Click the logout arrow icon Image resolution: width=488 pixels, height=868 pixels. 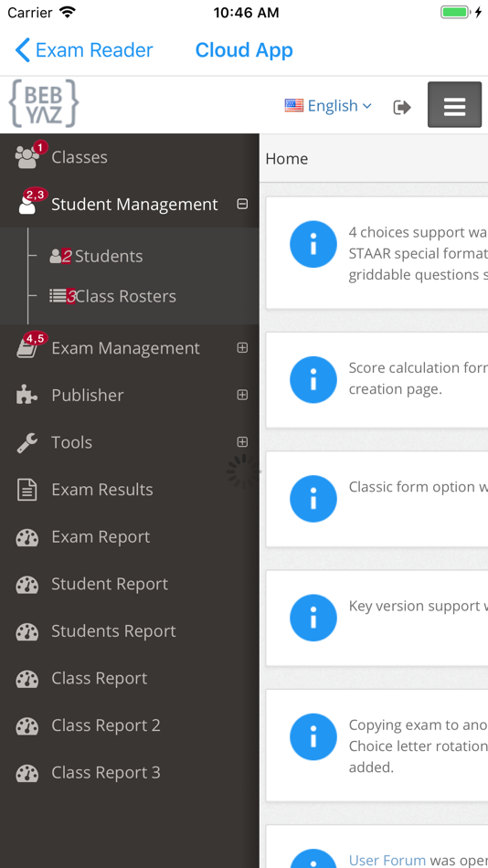point(402,107)
